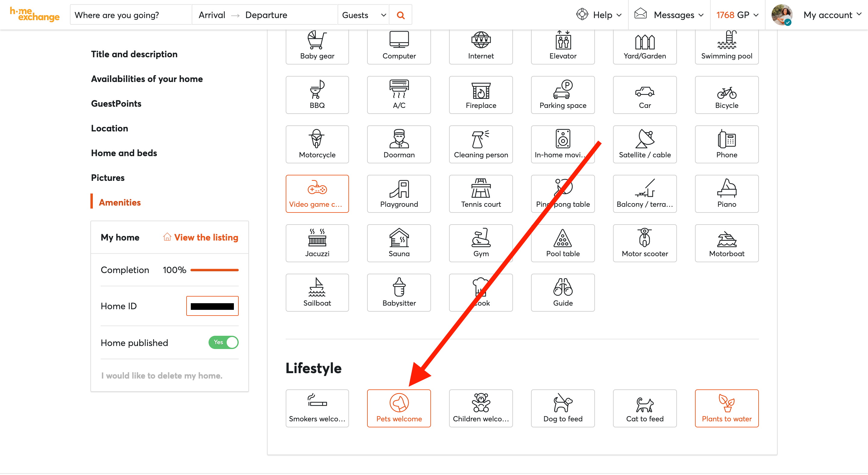Viewport: 868px width, 475px height.
Task: Click the Where are you going field
Action: [131, 15]
